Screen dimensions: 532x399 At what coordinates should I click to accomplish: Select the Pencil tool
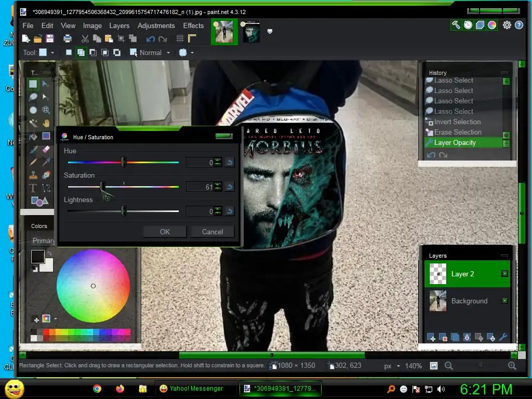(33, 162)
